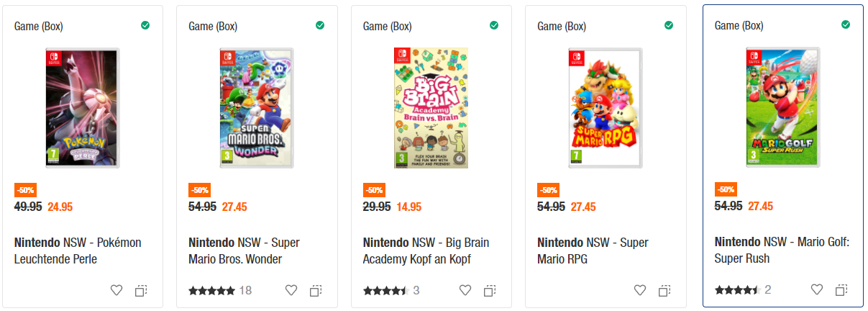Add Super Mario Bros. Wonder to wishlist
This screenshot has height=311, width=868.
(x=291, y=291)
